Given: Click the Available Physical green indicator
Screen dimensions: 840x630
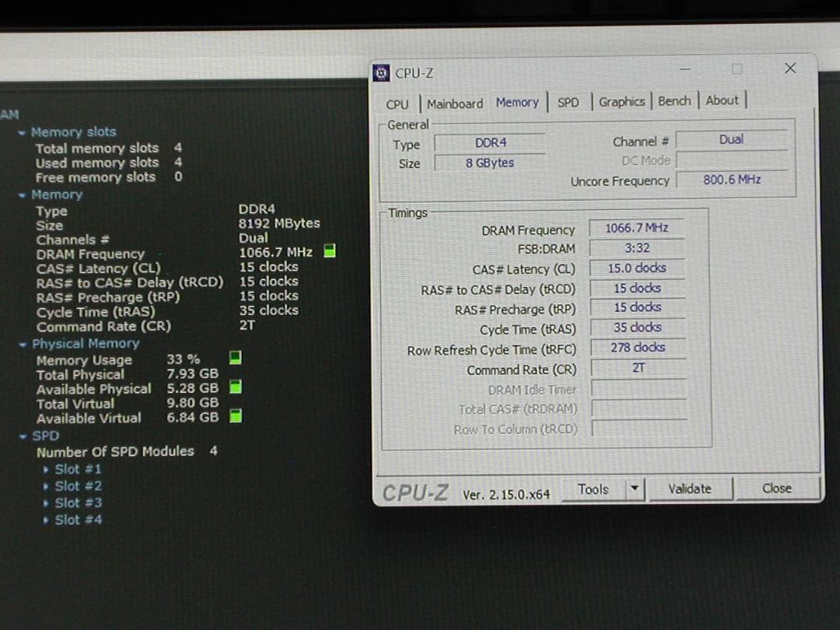Looking at the screenshot, I should pos(234,388).
